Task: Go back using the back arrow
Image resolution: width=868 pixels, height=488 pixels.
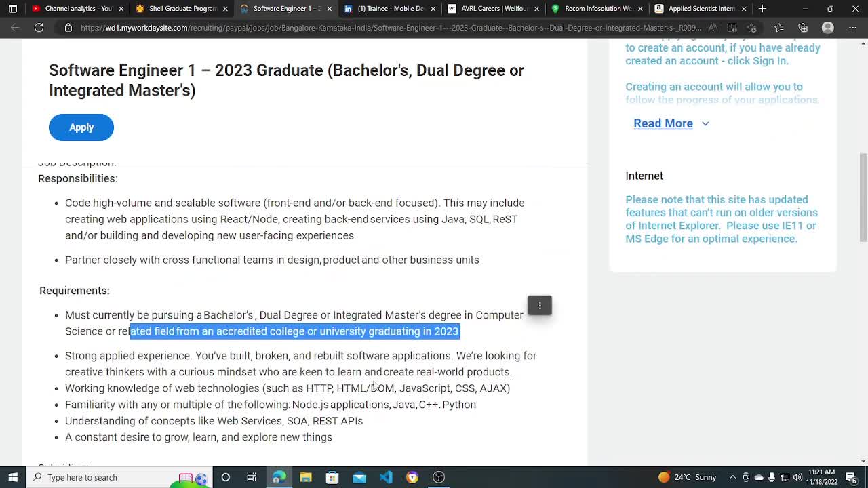Action: tap(15, 28)
